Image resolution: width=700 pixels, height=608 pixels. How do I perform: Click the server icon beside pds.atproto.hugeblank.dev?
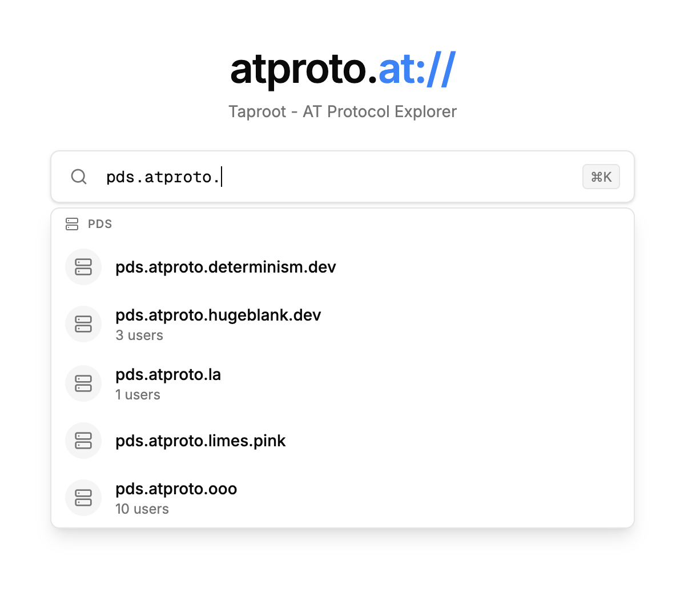pyautogui.click(x=83, y=324)
